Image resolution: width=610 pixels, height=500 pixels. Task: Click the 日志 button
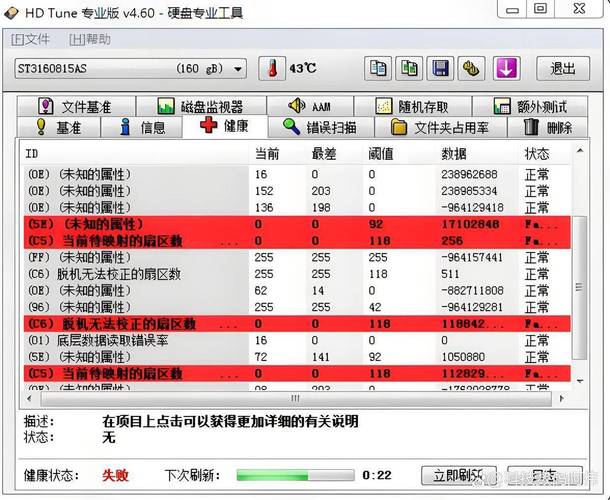tap(545, 475)
